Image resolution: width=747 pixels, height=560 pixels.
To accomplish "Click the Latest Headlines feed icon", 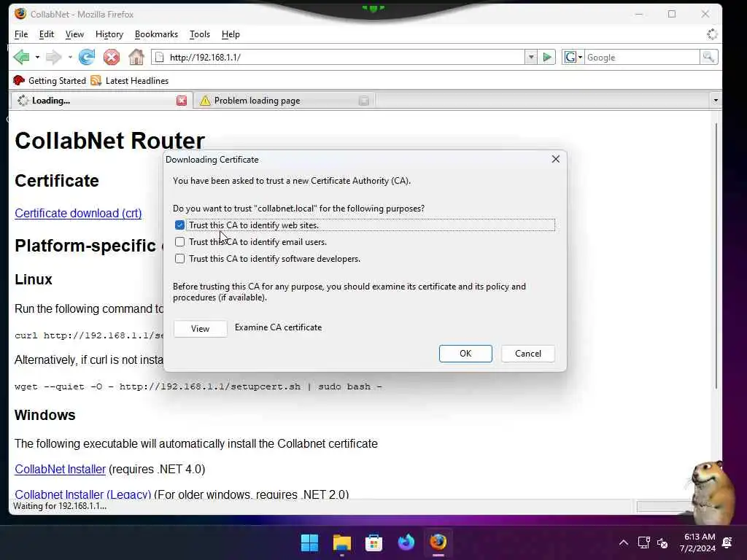I will 96,80.
